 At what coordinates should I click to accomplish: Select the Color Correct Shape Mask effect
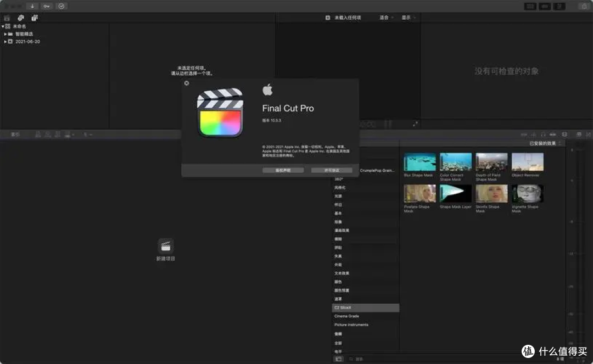[x=455, y=162]
